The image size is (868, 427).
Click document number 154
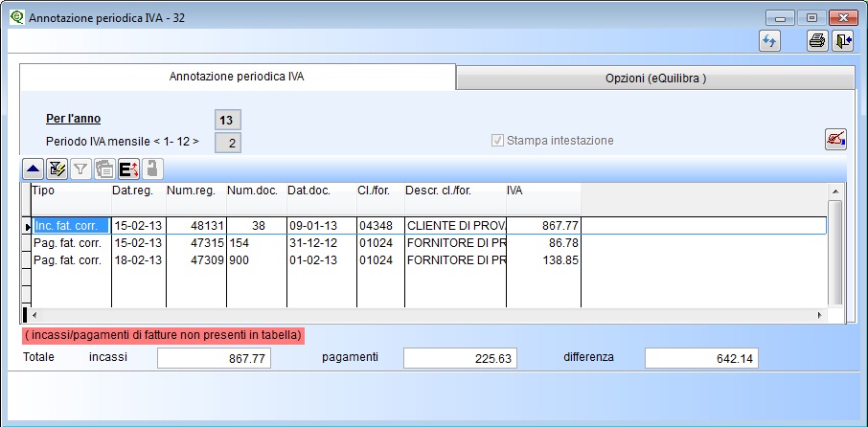[257, 243]
